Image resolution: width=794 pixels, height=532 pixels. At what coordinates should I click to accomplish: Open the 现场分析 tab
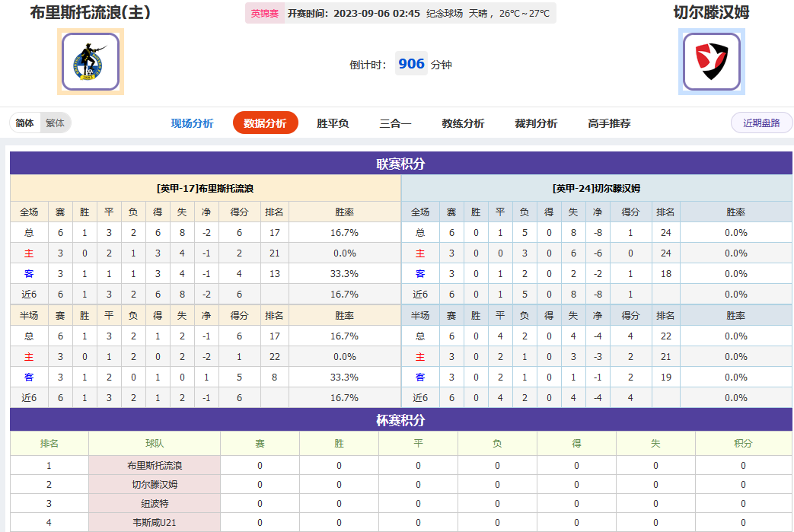click(x=192, y=123)
